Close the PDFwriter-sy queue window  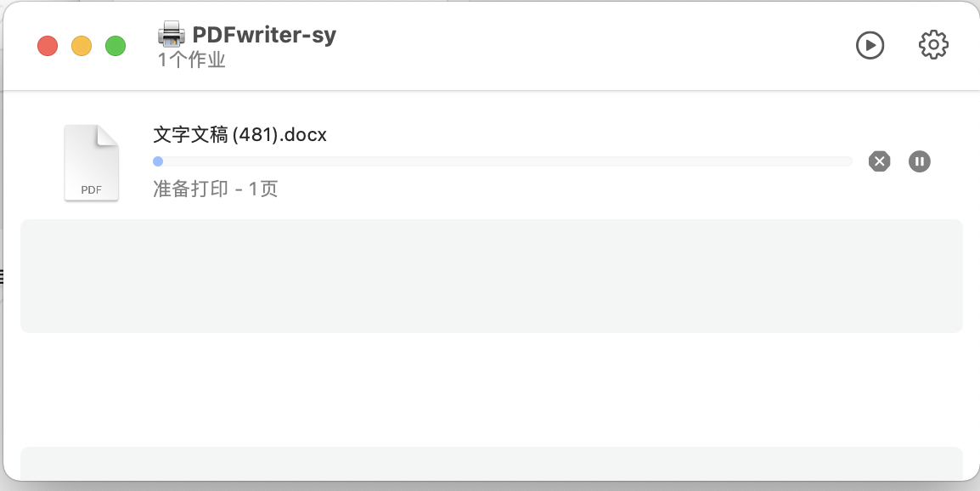click(x=48, y=46)
